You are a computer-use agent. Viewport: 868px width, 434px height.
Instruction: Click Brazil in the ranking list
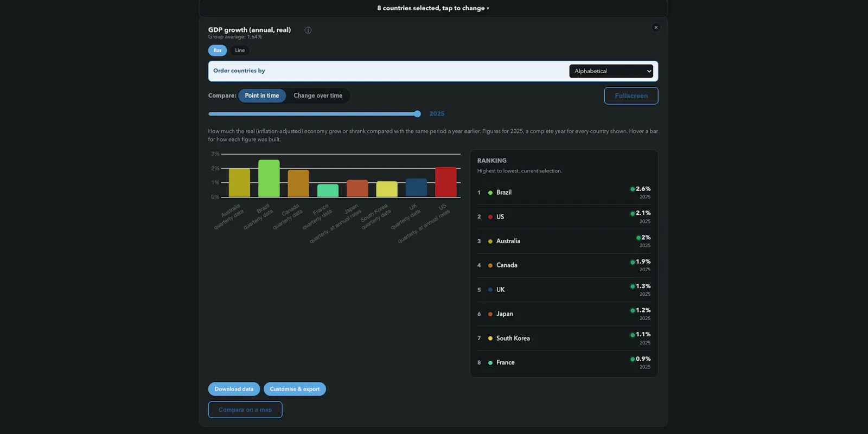point(564,193)
